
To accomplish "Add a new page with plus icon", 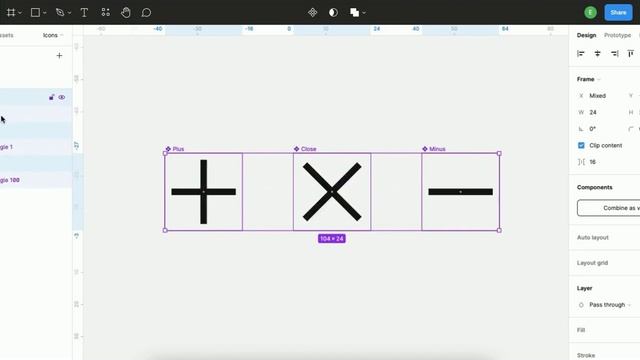I will [59, 56].
